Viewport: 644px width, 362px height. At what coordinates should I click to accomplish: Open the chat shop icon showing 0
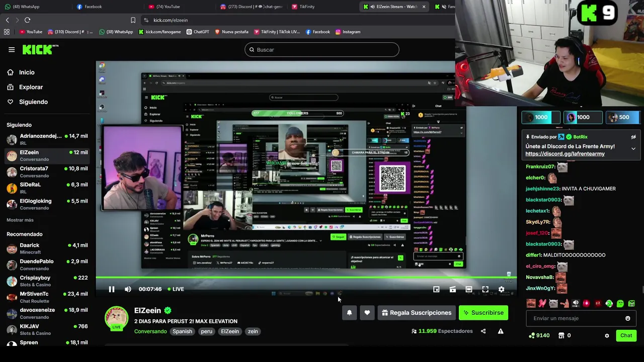(x=561, y=335)
